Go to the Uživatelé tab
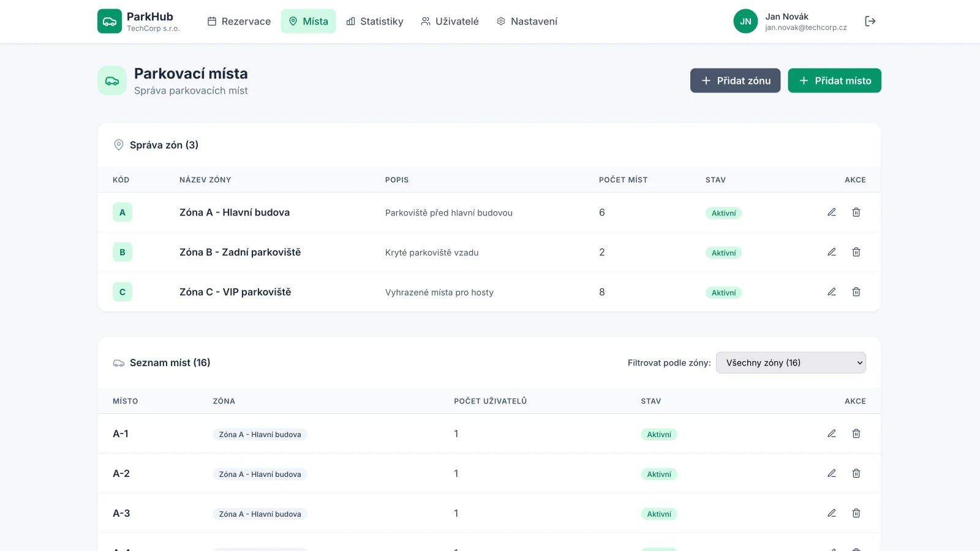 pyautogui.click(x=450, y=21)
